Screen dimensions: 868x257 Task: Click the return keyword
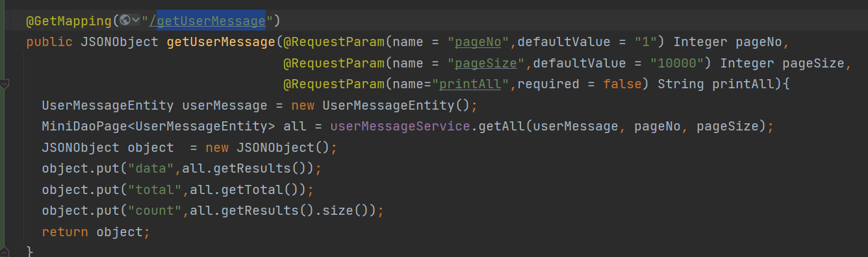point(65,232)
